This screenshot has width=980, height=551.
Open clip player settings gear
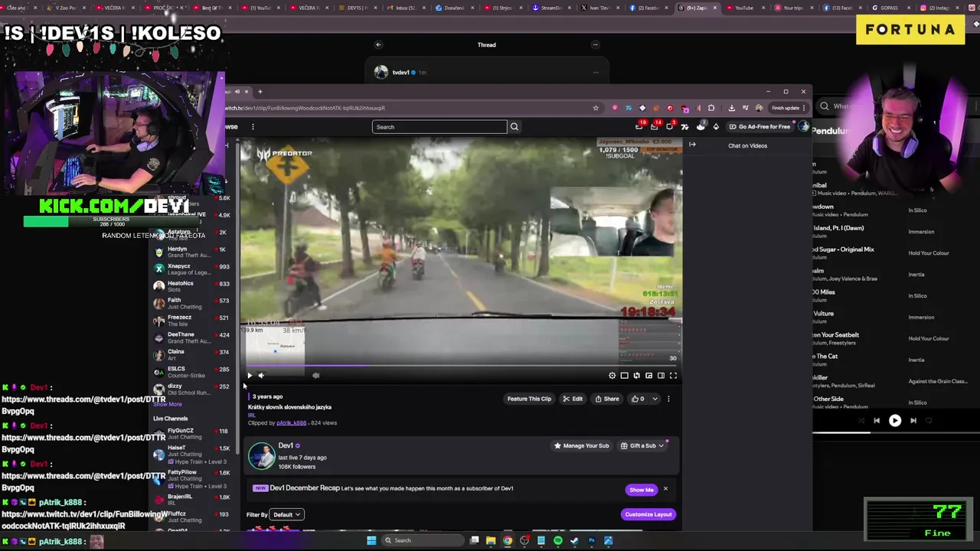(x=612, y=376)
